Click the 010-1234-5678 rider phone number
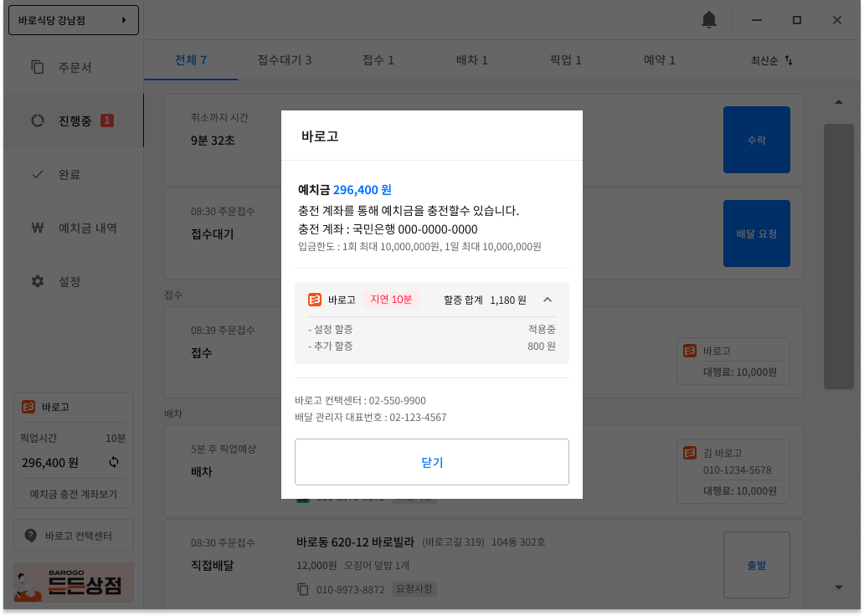The height and width of the screenshot is (616, 864). pos(737,470)
